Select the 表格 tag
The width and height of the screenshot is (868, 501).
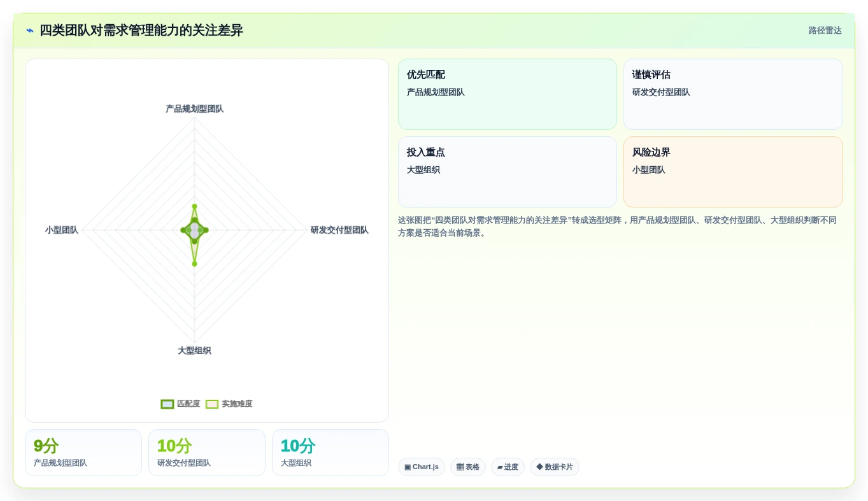coord(468,467)
